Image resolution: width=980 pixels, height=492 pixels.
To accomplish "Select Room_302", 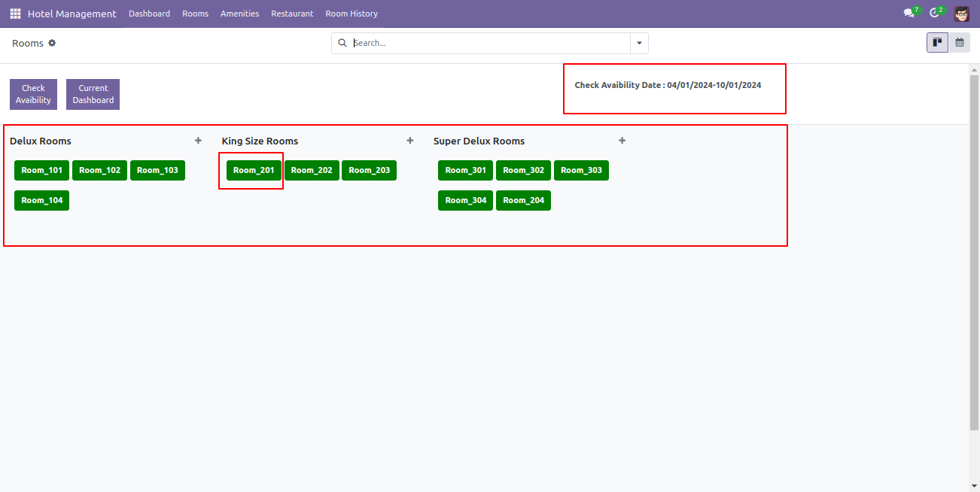I will (524, 170).
